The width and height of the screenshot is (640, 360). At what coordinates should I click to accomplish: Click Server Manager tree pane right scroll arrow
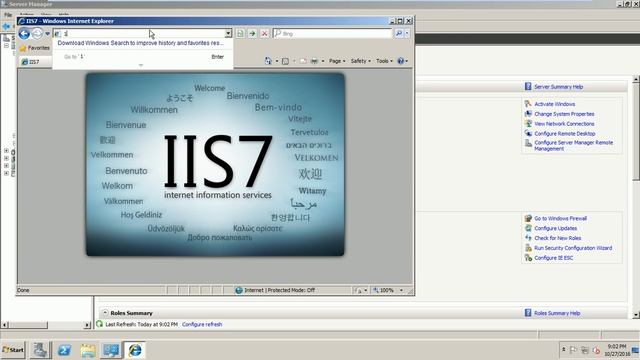click(87, 325)
